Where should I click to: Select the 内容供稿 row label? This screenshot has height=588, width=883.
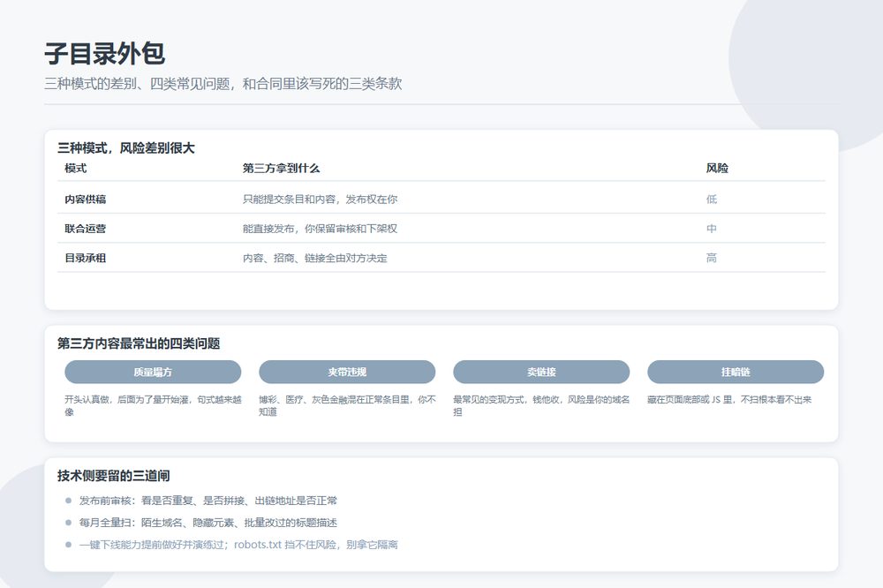85,200
